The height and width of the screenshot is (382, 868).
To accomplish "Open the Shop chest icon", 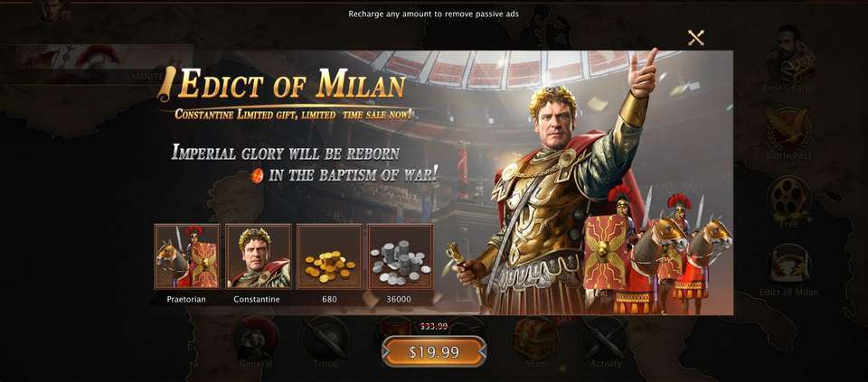I will click(x=535, y=341).
